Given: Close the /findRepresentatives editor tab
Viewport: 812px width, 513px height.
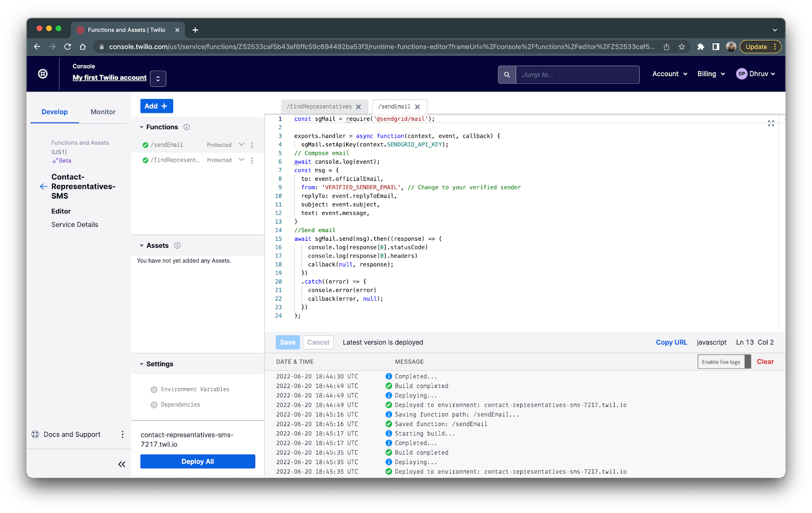Looking at the screenshot, I should click(358, 107).
